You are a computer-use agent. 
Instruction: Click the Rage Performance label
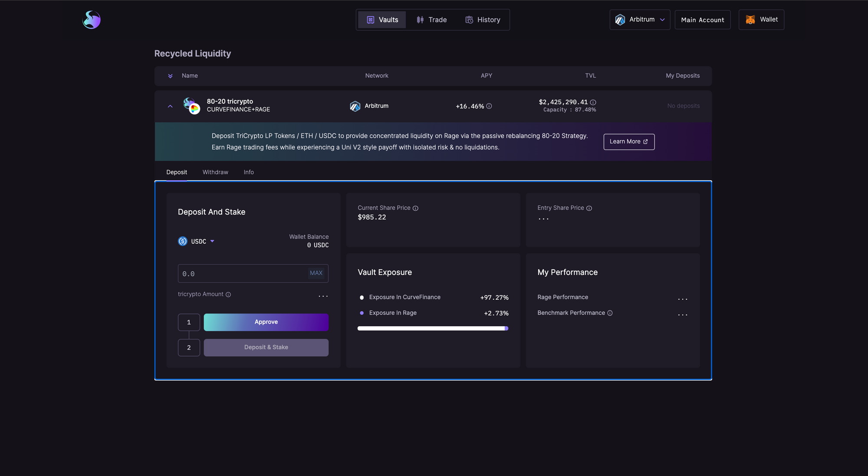[562, 297]
